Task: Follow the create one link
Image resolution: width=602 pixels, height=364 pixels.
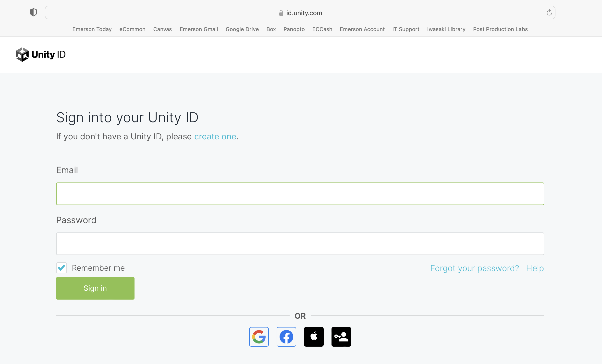Action: 215,136
